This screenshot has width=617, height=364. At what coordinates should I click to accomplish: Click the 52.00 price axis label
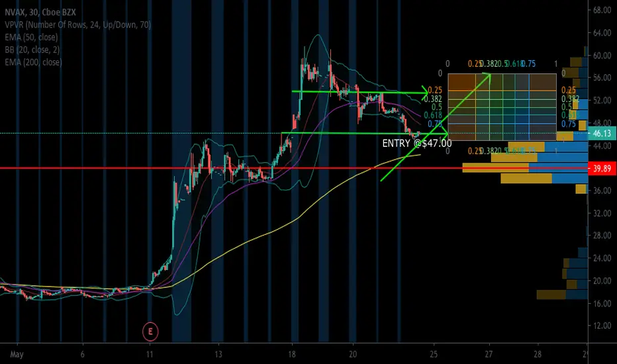click(602, 101)
